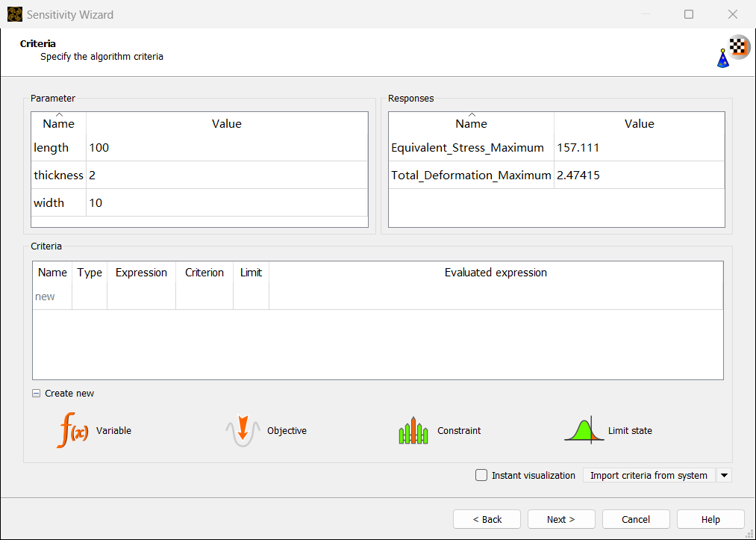
Task: Click the Criteria table Criterion header
Action: pyautogui.click(x=204, y=273)
